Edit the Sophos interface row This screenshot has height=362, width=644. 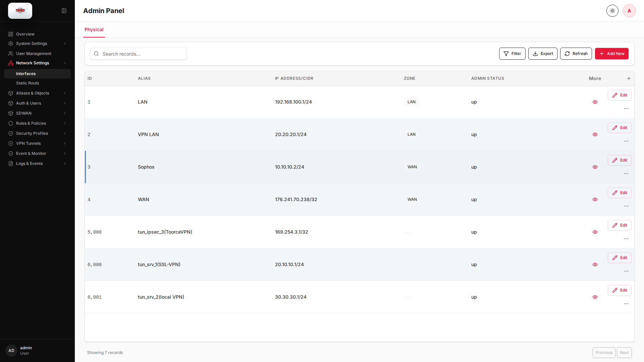tap(620, 160)
